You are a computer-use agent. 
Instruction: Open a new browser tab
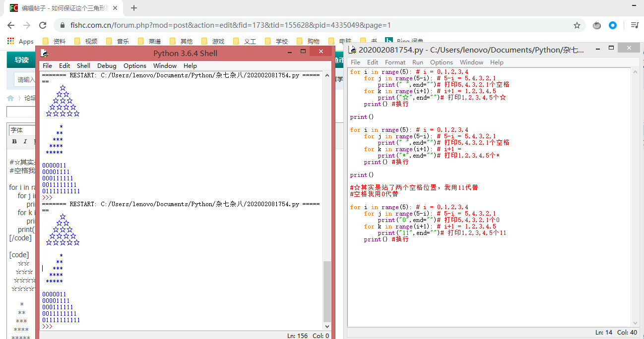[x=134, y=8]
